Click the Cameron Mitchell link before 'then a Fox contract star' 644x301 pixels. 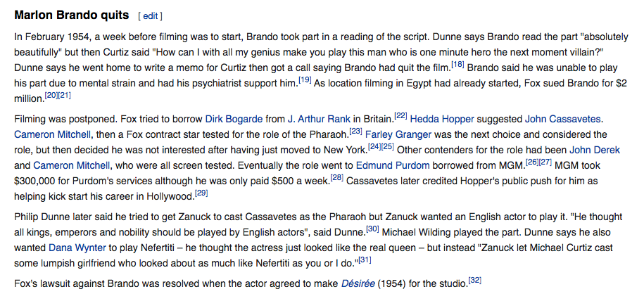pyautogui.click(x=53, y=135)
